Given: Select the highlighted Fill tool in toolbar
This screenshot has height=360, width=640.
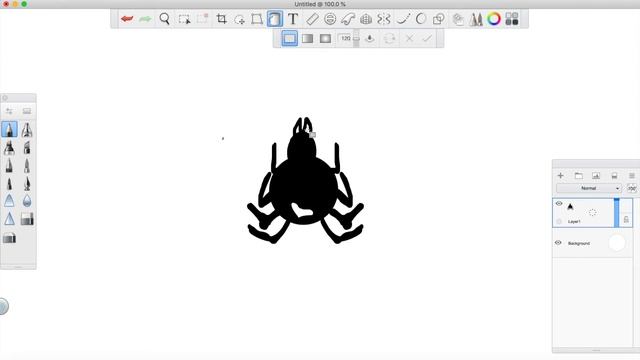Looking at the screenshot, I should tap(275, 19).
